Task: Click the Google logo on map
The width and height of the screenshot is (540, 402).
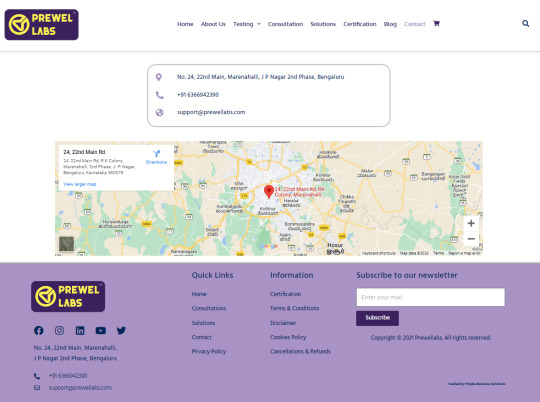Action: pos(269,246)
